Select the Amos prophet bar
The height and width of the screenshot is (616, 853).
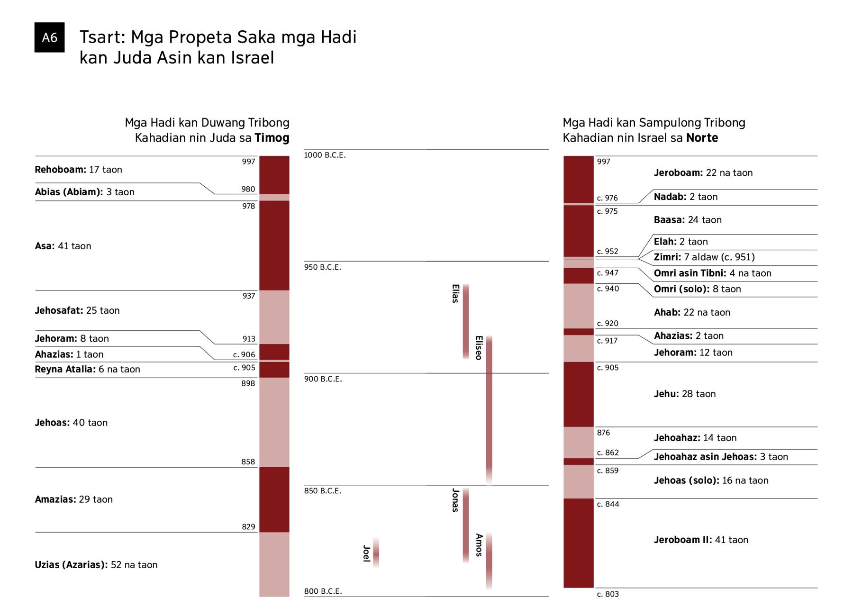tap(489, 561)
